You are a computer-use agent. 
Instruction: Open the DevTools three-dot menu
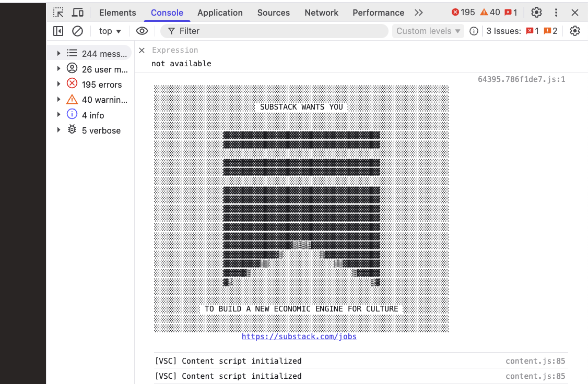pos(556,13)
